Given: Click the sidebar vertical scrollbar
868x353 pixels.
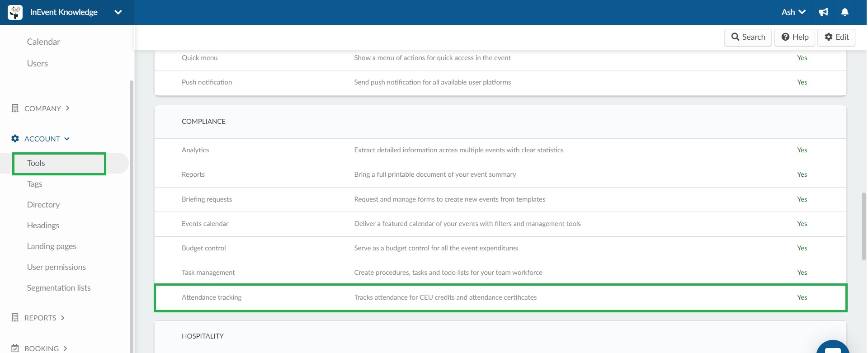Looking at the screenshot, I should pyautogui.click(x=132, y=216).
